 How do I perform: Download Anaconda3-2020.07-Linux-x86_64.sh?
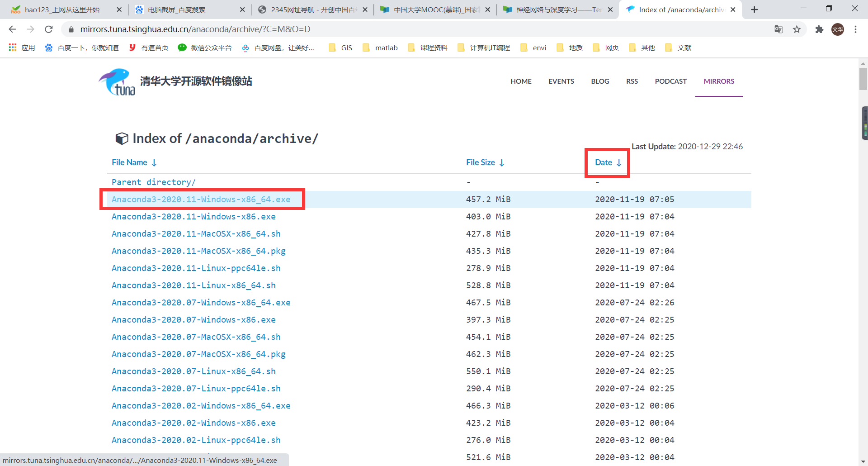193,371
